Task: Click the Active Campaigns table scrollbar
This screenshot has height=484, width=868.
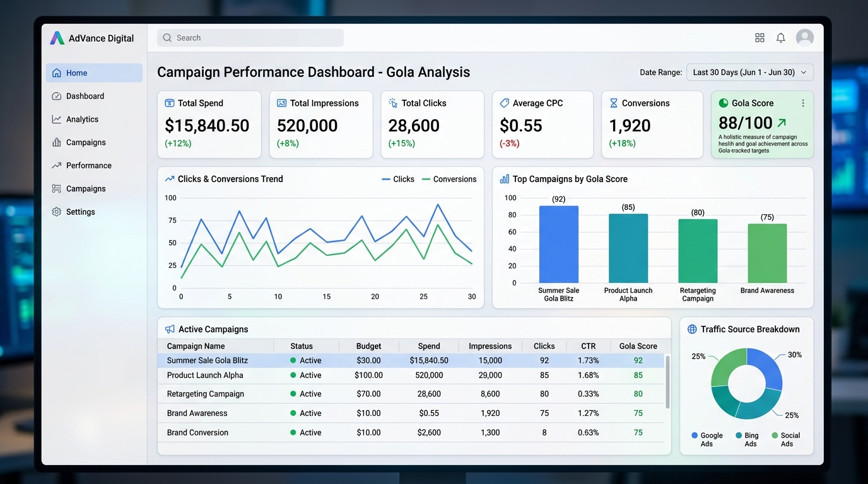Action: point(667,381)
